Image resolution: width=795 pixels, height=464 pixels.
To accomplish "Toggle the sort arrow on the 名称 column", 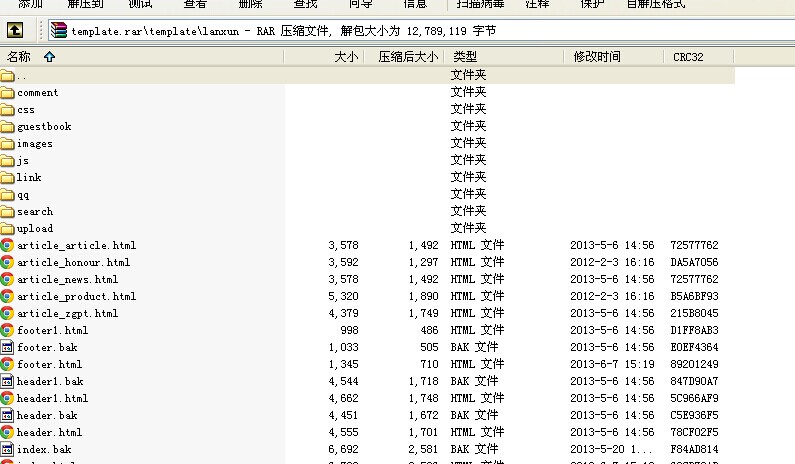I will 49,57.
